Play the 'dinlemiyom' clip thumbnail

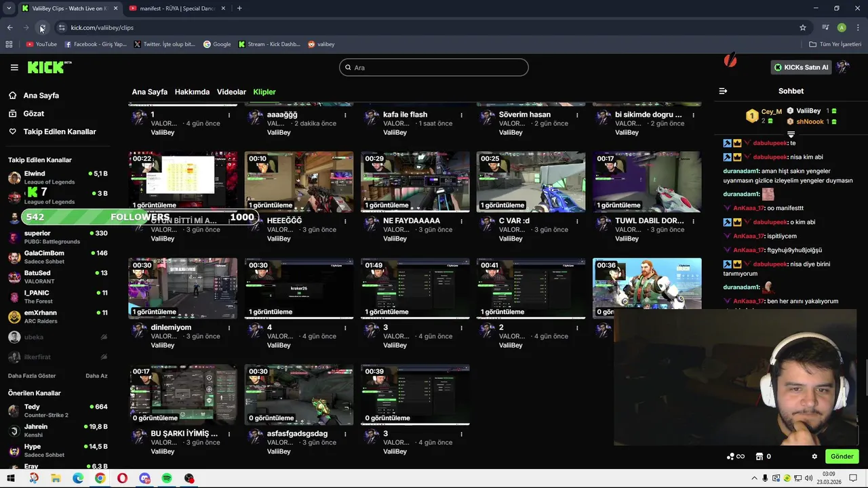tap(183, 288)
